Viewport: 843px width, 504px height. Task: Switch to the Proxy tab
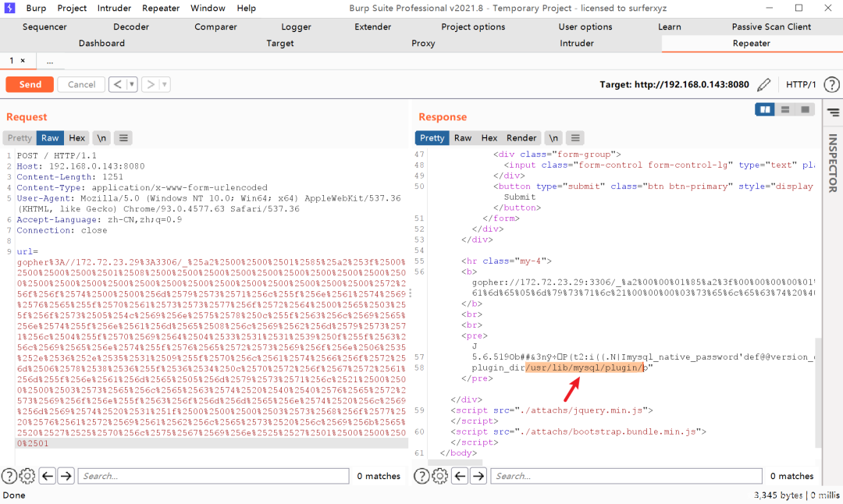423,44
